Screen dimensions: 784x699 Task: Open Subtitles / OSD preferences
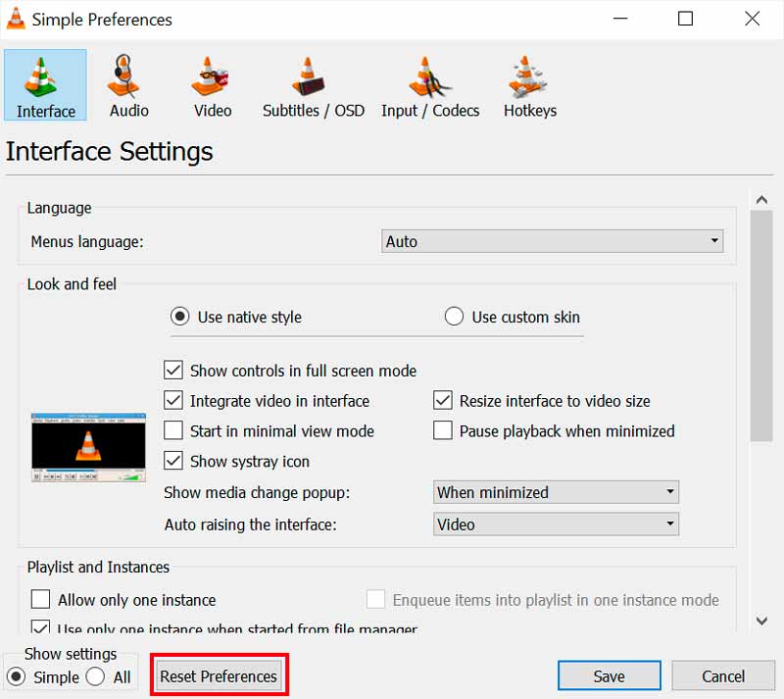[313, 86]
